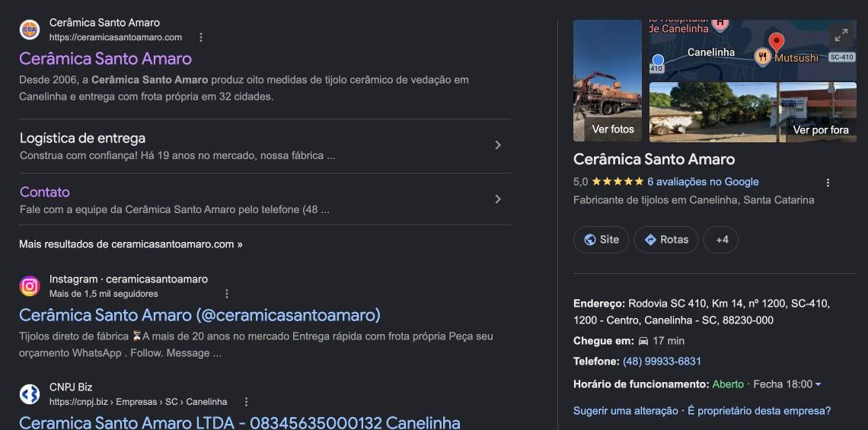Expand the Contato row chevron
This screenshot has height=430, width=868.
click(x=498, y=199)
